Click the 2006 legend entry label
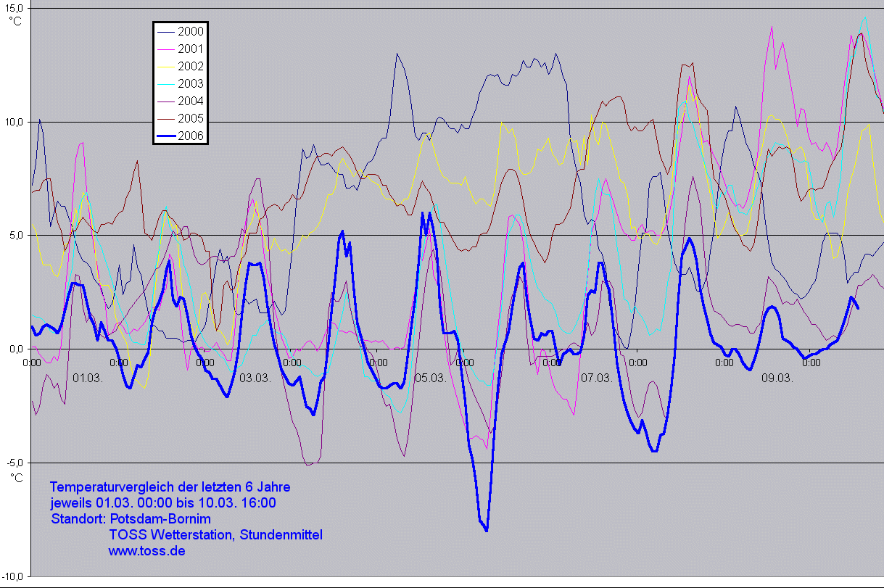This screenshot has width=884, height=588. pyautogui.click(x=191, y=136)
